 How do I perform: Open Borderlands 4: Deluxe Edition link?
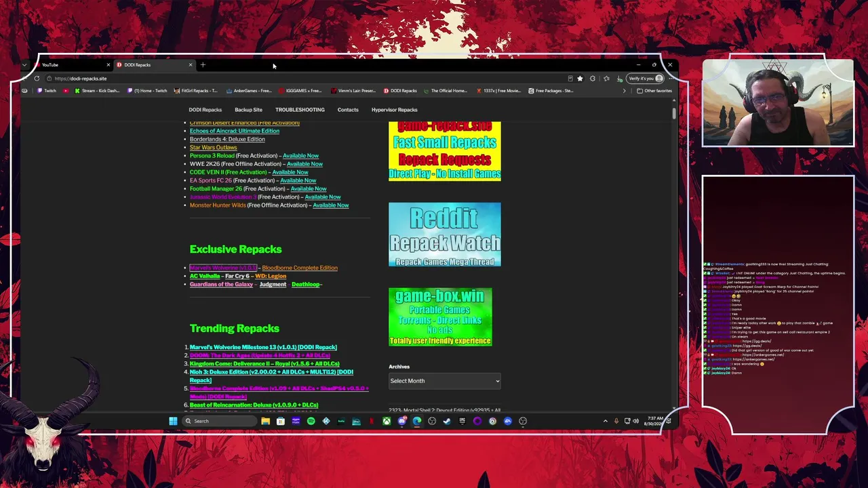point(227,139)
